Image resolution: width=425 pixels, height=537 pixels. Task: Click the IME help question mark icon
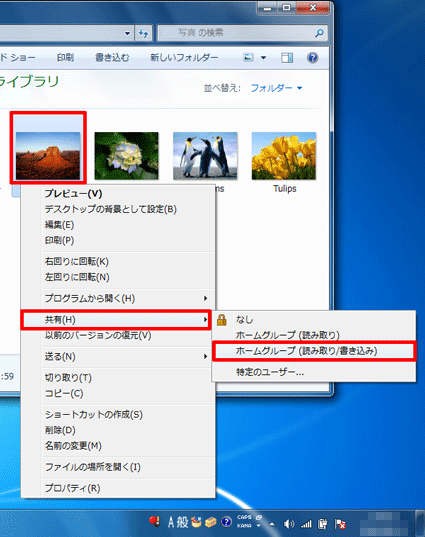tap(226, 523)
